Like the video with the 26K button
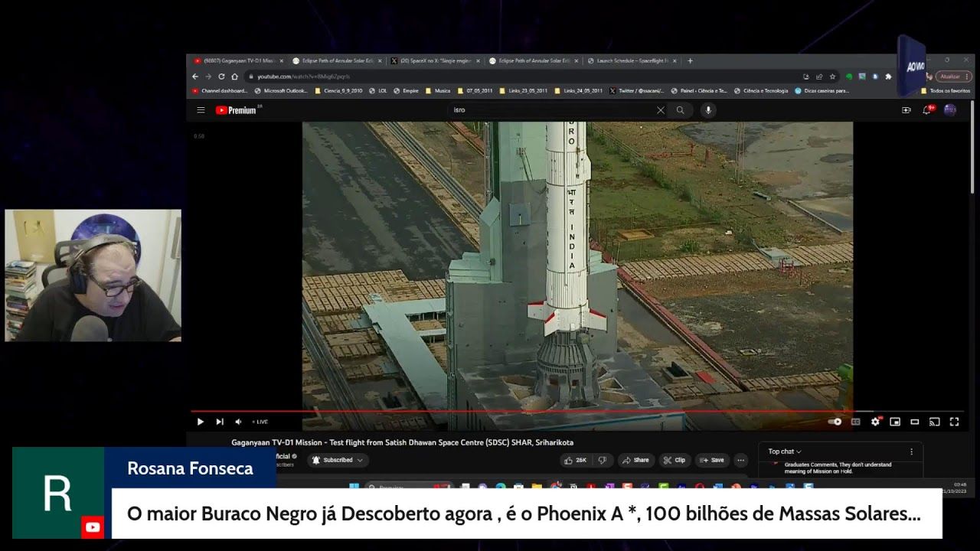 [577, 460]
